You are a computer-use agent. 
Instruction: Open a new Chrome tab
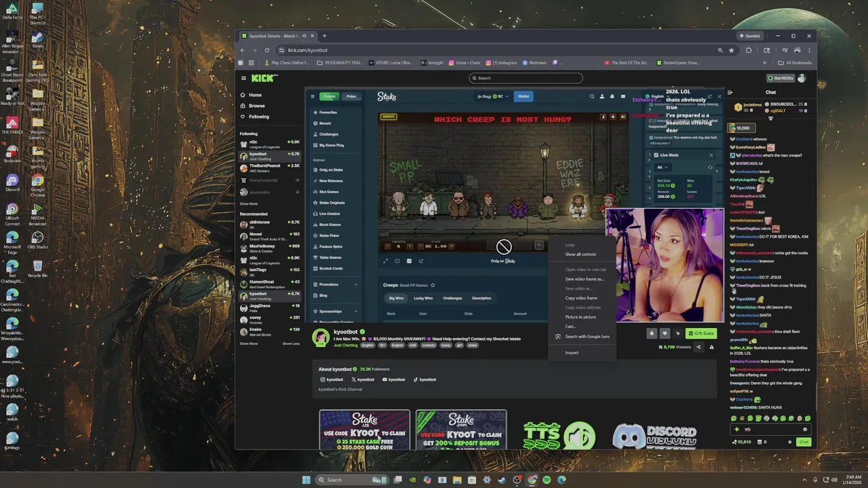click(x=324, y=36)
